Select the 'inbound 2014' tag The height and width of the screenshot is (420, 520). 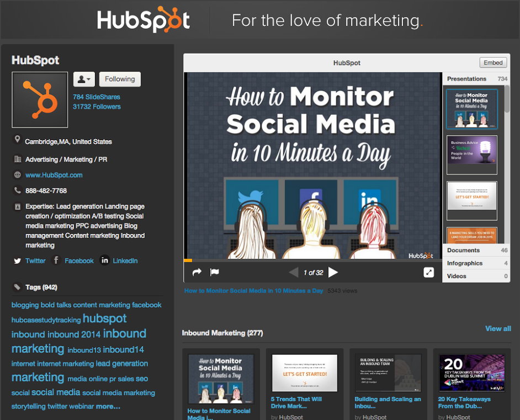coord(74,334)
